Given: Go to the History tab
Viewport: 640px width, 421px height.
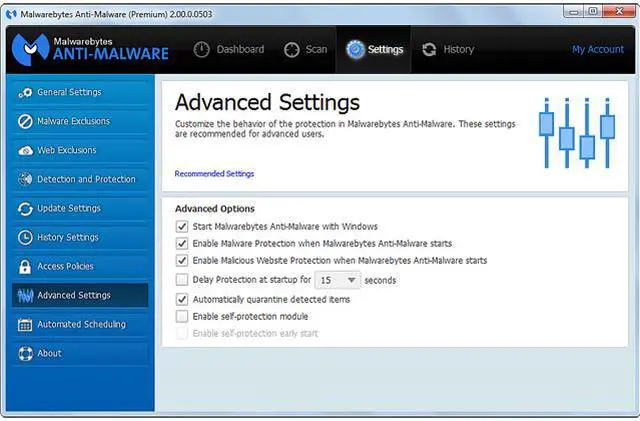Looking at the screenshot, I should coord(448,49).
